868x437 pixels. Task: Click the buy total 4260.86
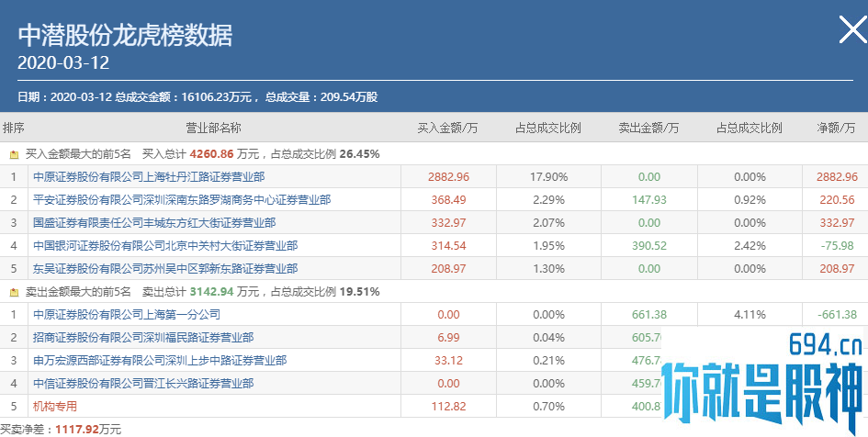212,154
